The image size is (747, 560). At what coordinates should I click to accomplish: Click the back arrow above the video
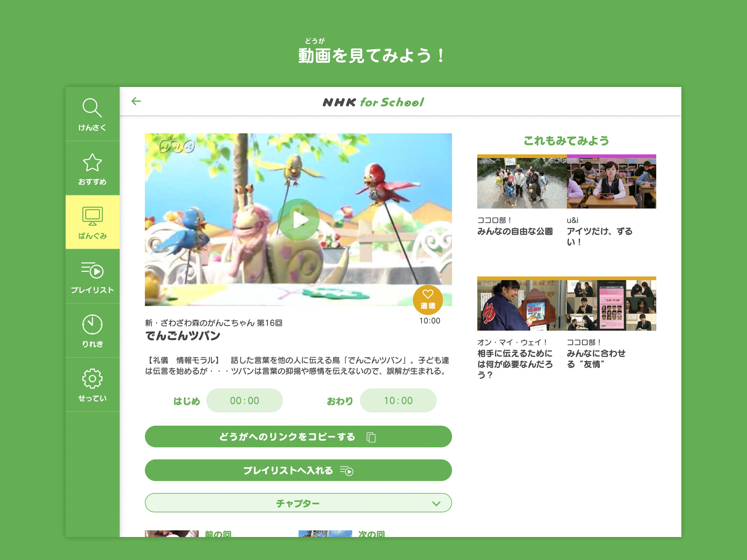click(x=136, y=101)
